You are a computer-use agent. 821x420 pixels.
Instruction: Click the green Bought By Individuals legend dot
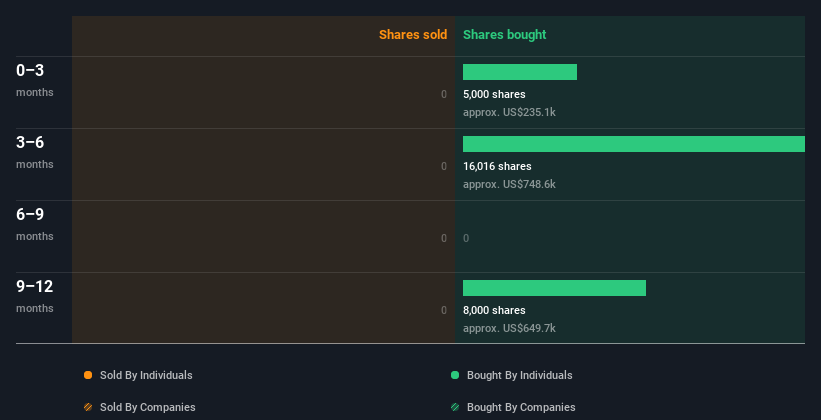click(455, 375)
